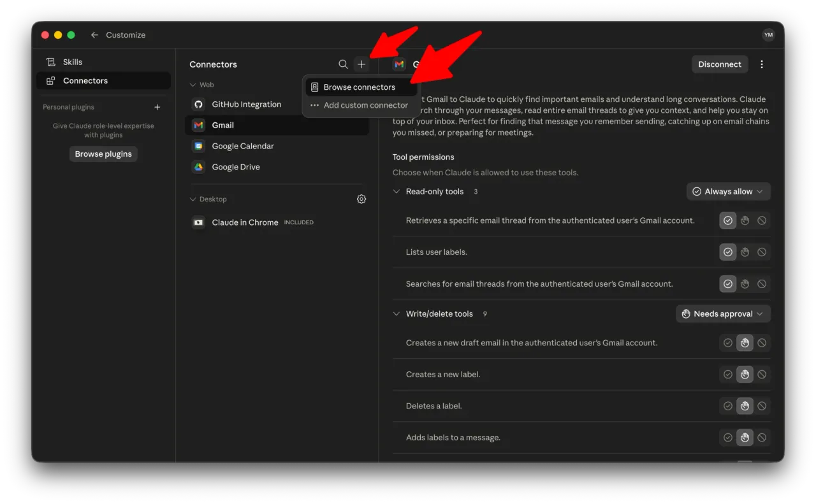Block the Deletes a label tool

tap(762, 406)
